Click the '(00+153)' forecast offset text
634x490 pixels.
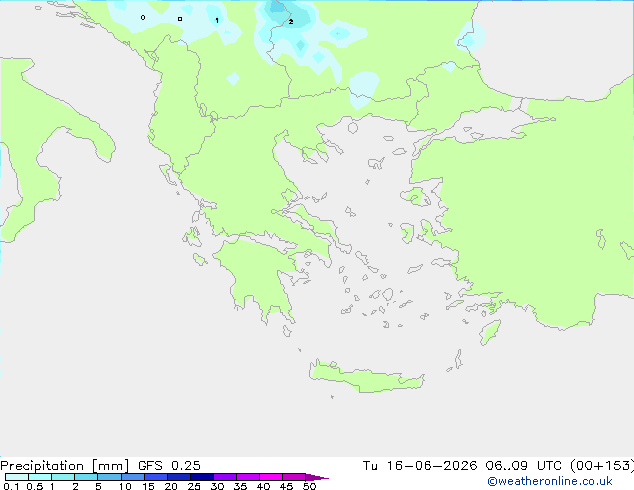tap(602, 465)
